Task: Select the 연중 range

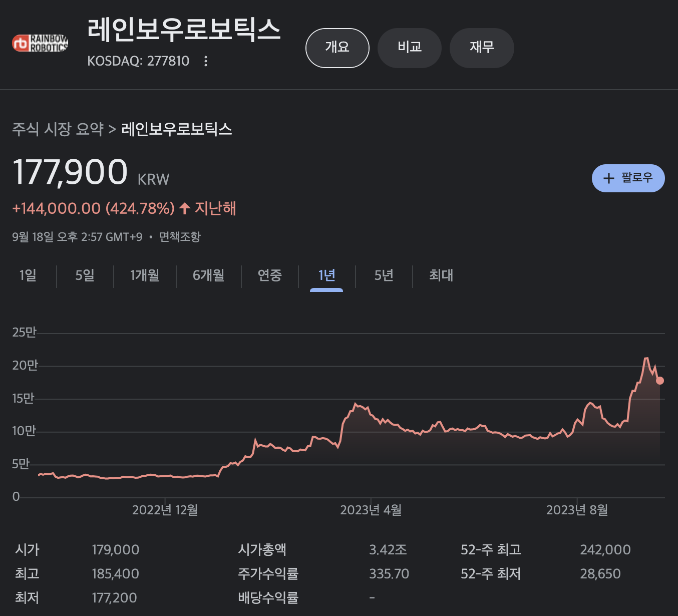Action: tap(270, 275)
